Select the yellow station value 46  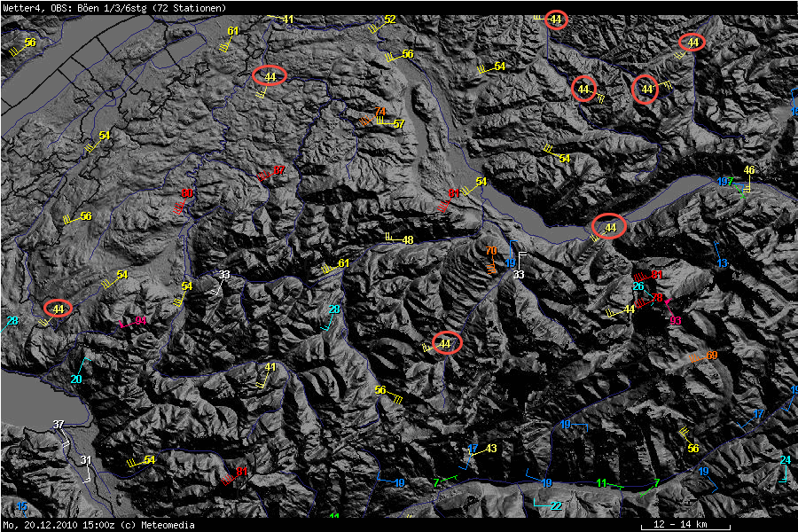point(749,170)
